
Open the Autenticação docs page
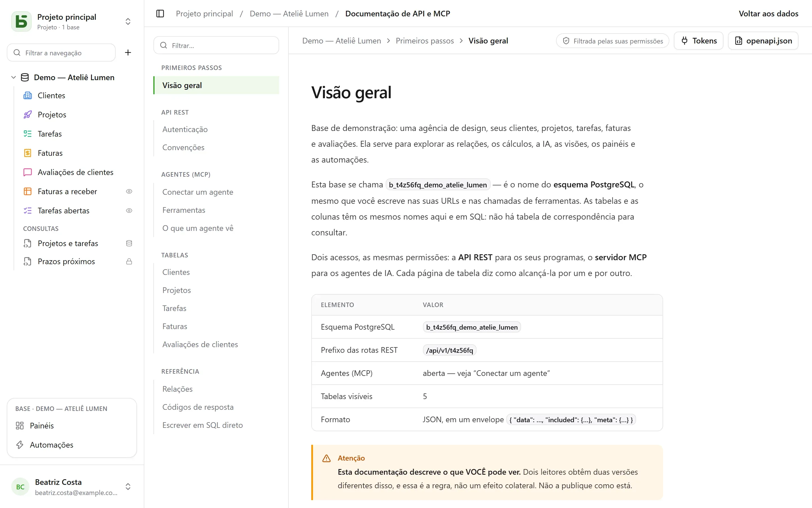pos(185,129)
